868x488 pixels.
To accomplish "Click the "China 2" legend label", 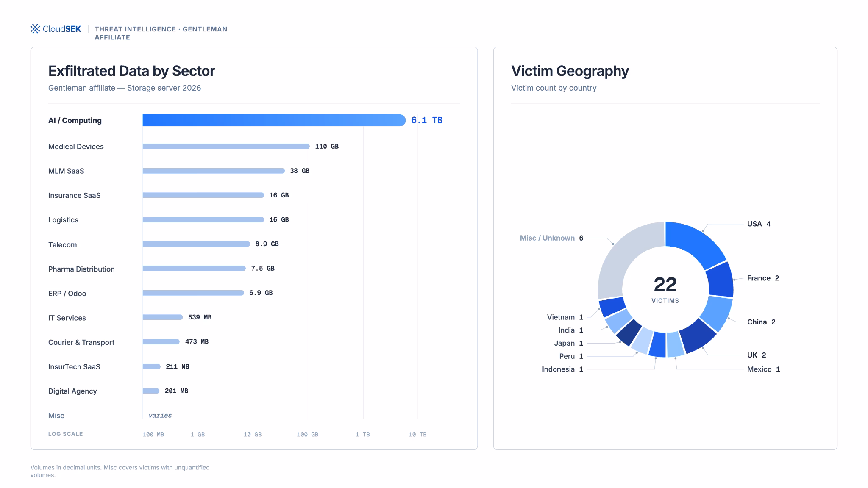I will pyautogui.click(x=761, y=322).
